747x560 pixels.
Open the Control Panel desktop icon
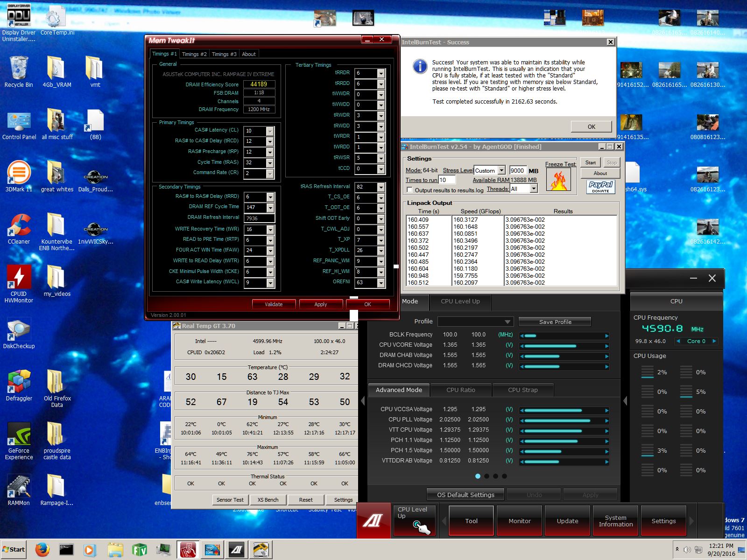[19, 125]
